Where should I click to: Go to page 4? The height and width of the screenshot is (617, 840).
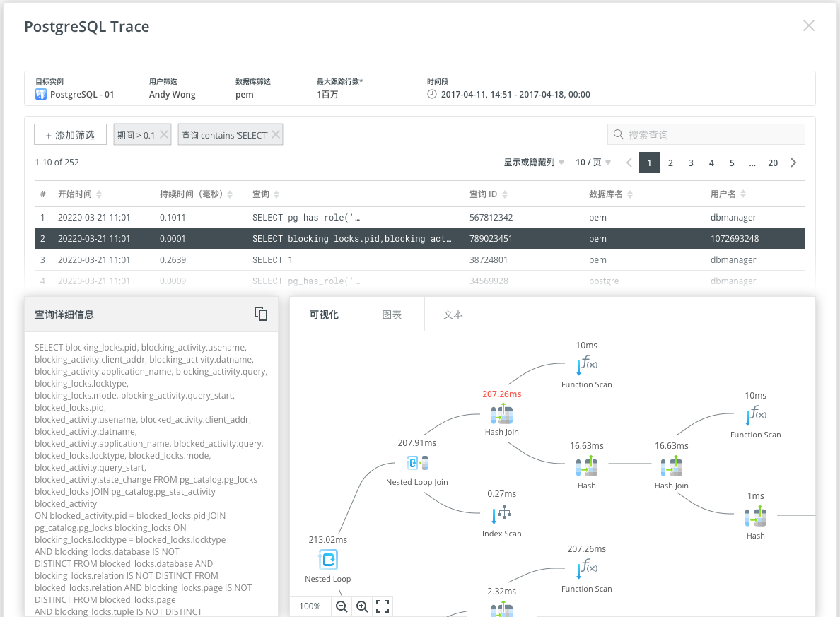[711, 163]
